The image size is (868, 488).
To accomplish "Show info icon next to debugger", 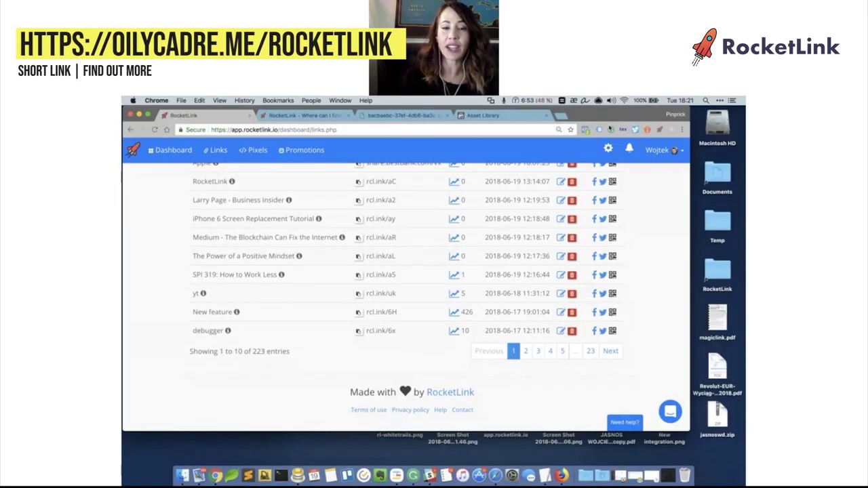I will pos(228,330).
